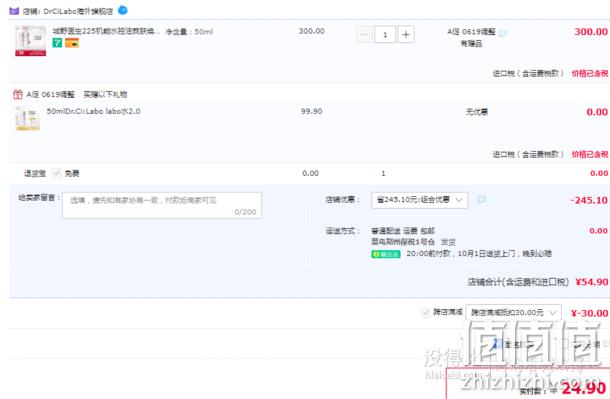Select the 300.00 unit price text
Screen dimensions: 610x399
tap(312, 31)
